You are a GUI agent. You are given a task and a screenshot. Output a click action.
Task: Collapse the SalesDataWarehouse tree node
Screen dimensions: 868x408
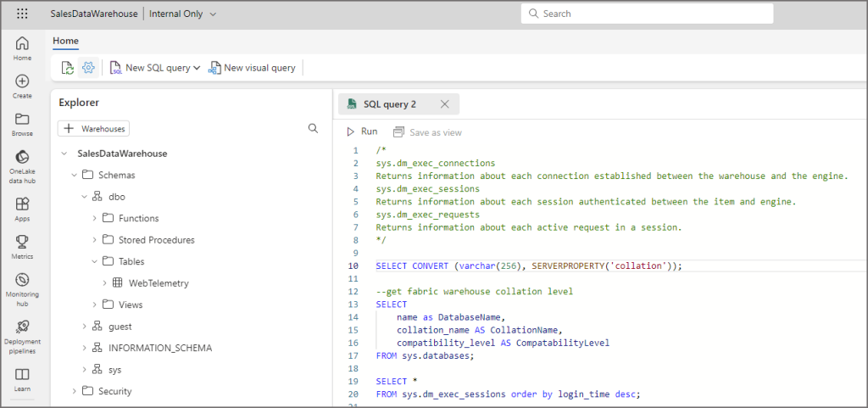[x=64, y=154]
